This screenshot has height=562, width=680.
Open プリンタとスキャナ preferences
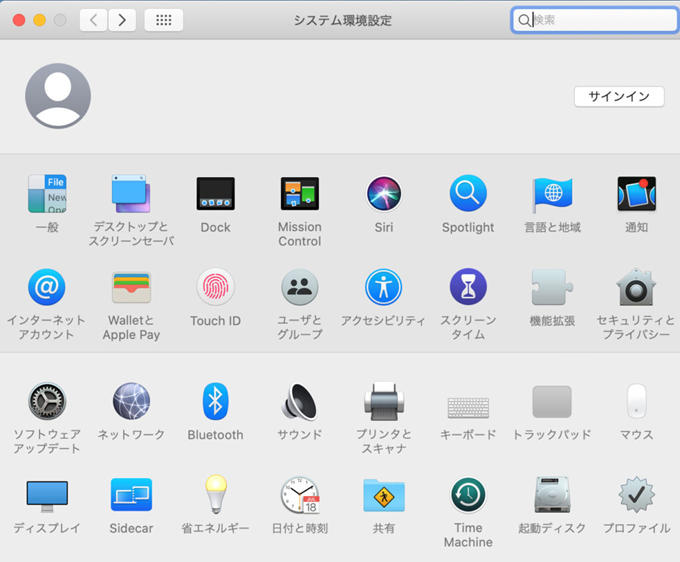coord(384,402)
